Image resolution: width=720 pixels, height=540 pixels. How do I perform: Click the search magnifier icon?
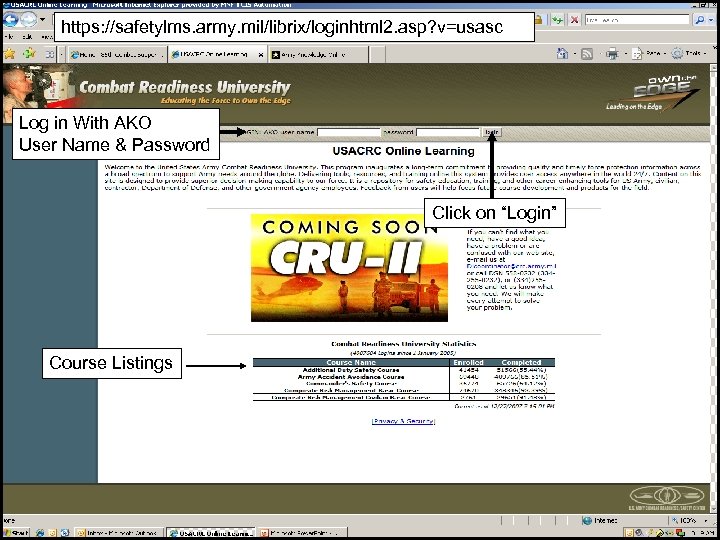click(x=699, y=20)
